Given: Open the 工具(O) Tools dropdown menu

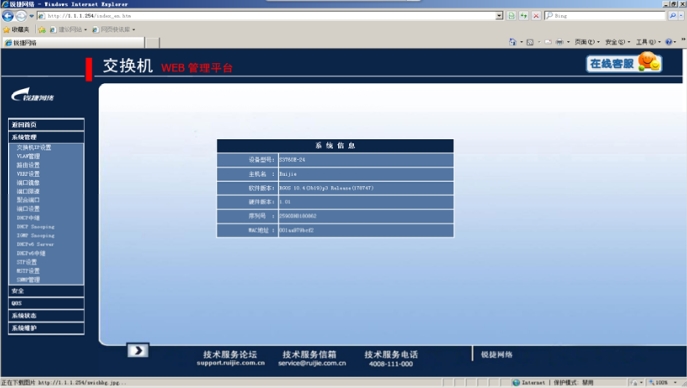Looking at the screenshot, I should [648, 42].
